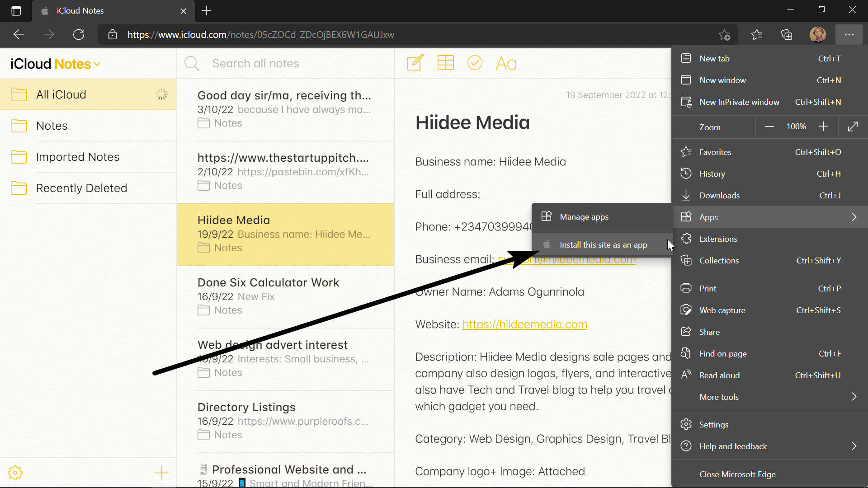Expand the iCloud Notes app switcher chevron
Screen dimensions: 868x488
(x=97, y=64)
